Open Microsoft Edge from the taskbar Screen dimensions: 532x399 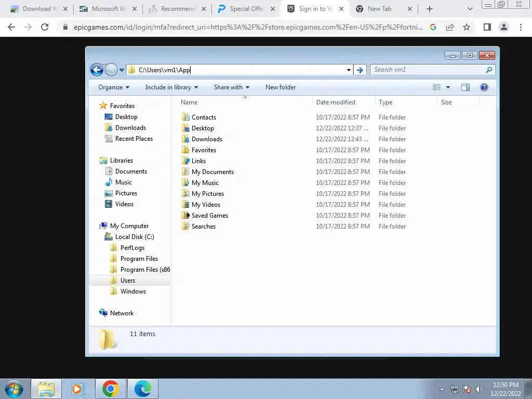click(x=142, y=389)
